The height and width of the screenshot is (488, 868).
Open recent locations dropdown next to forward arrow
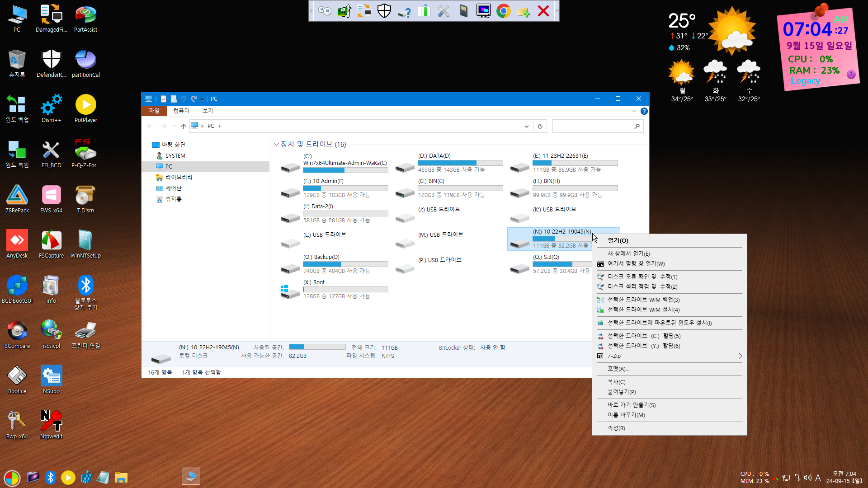tap(174, 126)
